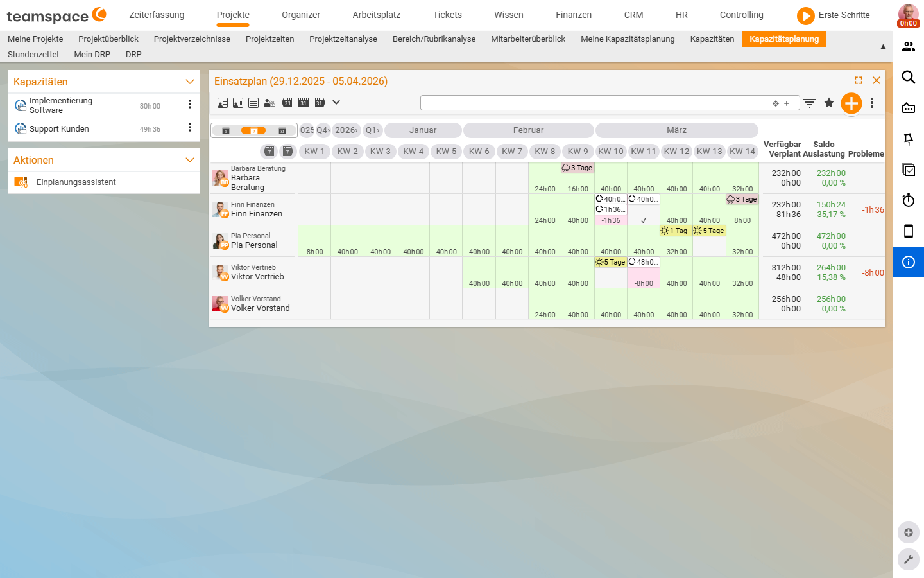Viewport: 924px width, 578px height.
Task: Click the people group icon in toolbar
Action: (x=269, y=103)
